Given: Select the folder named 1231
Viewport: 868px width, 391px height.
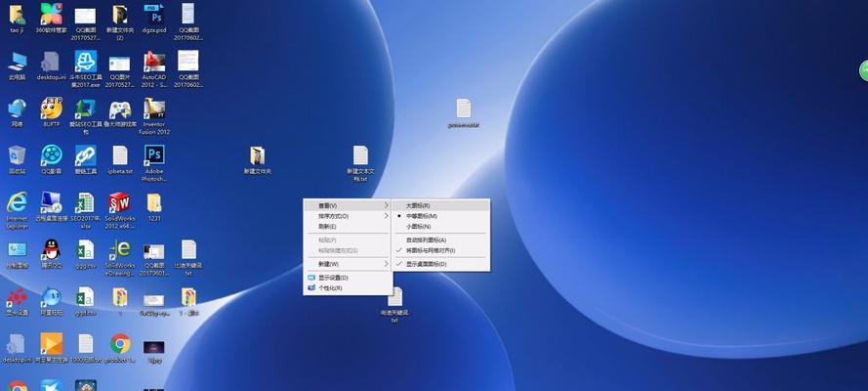Looking at the screenshot, I should [154, 202].
